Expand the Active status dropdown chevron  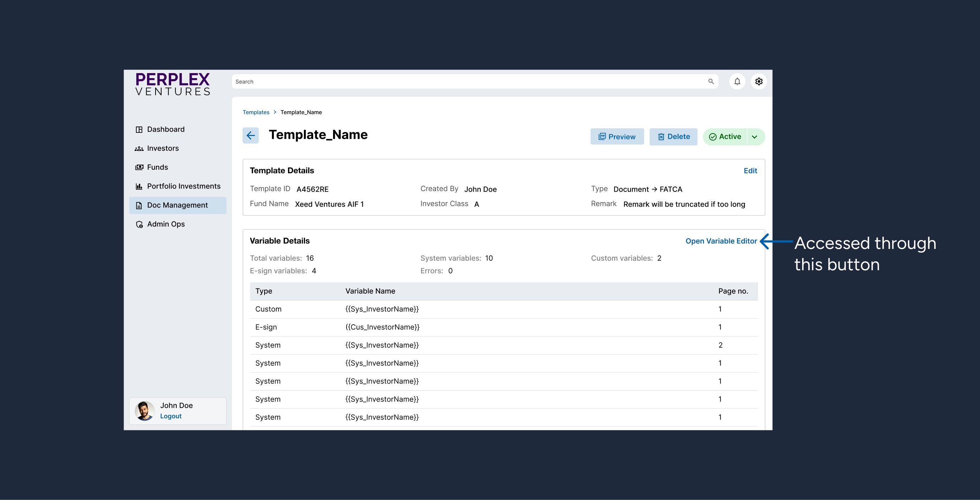click(755, 137)
